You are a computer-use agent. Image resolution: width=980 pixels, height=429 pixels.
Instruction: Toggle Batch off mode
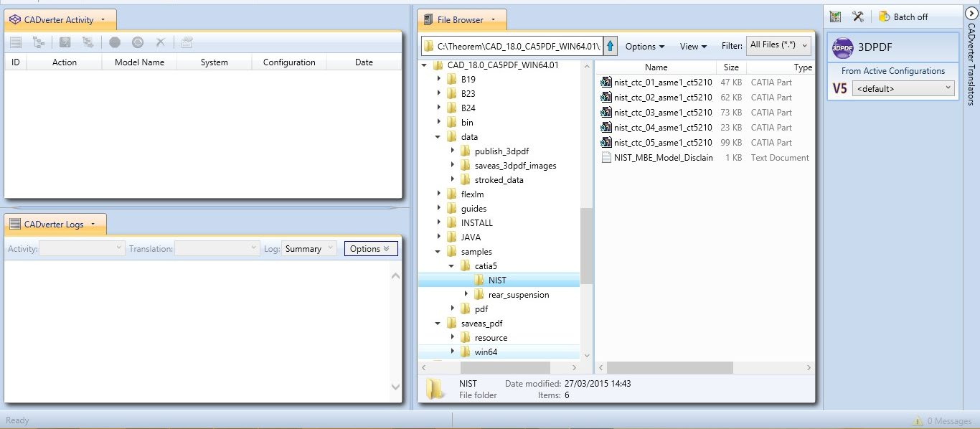pyautogui.click(x=903, y=16)
